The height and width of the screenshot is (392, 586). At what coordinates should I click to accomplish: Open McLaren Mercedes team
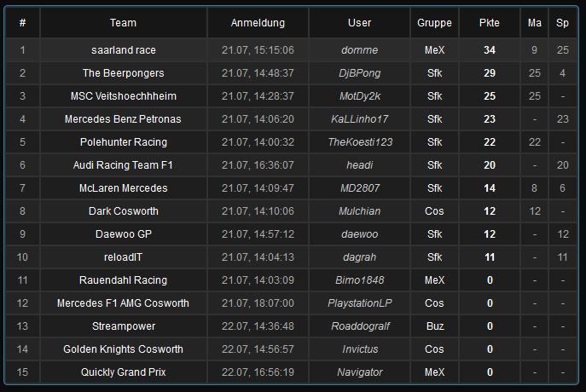(124, 188)
